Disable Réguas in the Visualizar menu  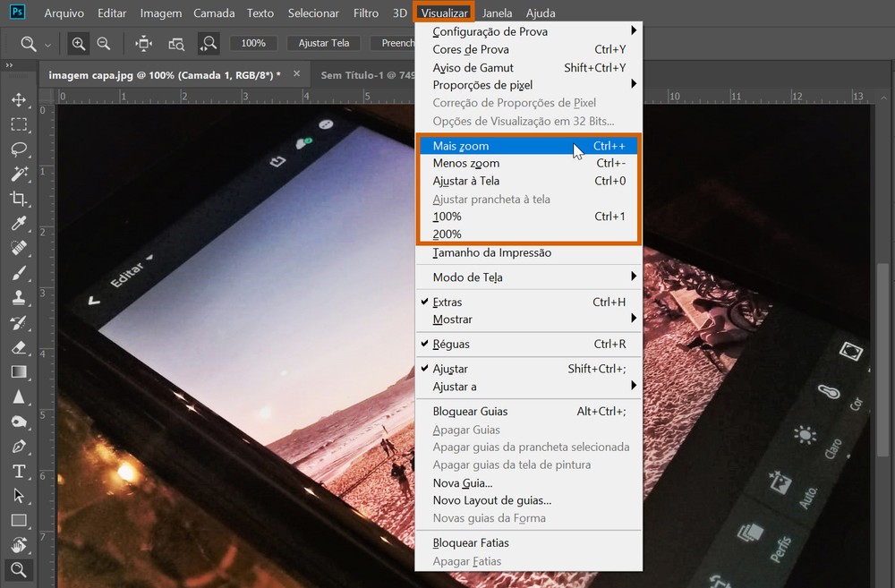[x=451, y=345]
